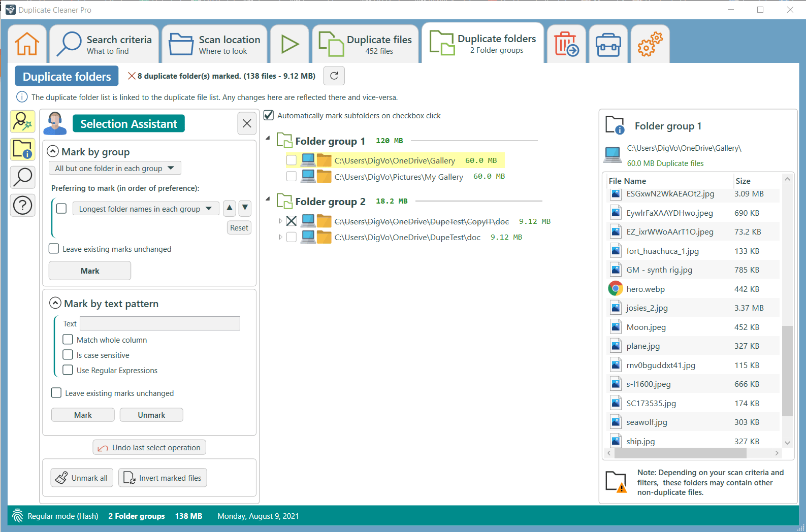806x532 pixels.
Task: Toggle Match whole column checkbox
Action: click(x=68, y=339)
